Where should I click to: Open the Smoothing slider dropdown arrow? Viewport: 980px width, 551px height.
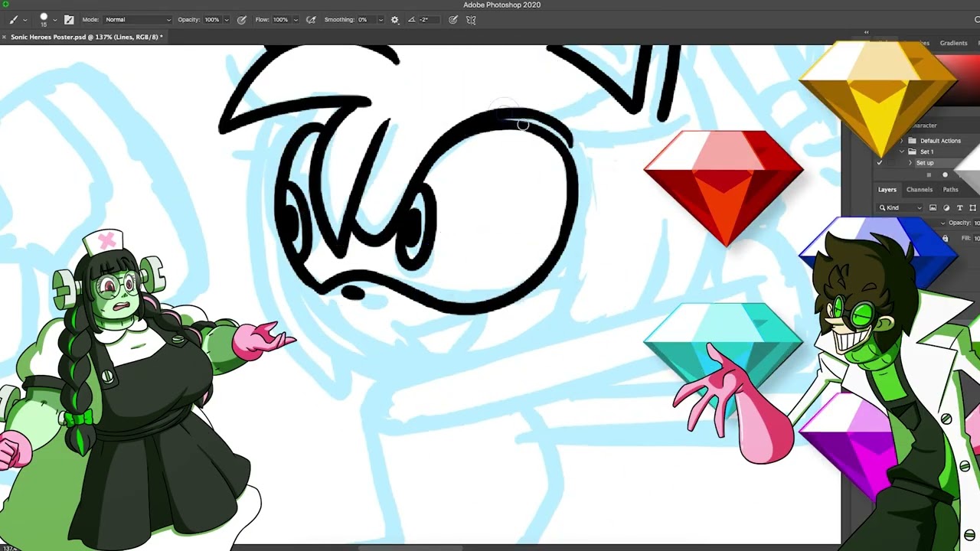pyautogui.click(x=381, y=20)
